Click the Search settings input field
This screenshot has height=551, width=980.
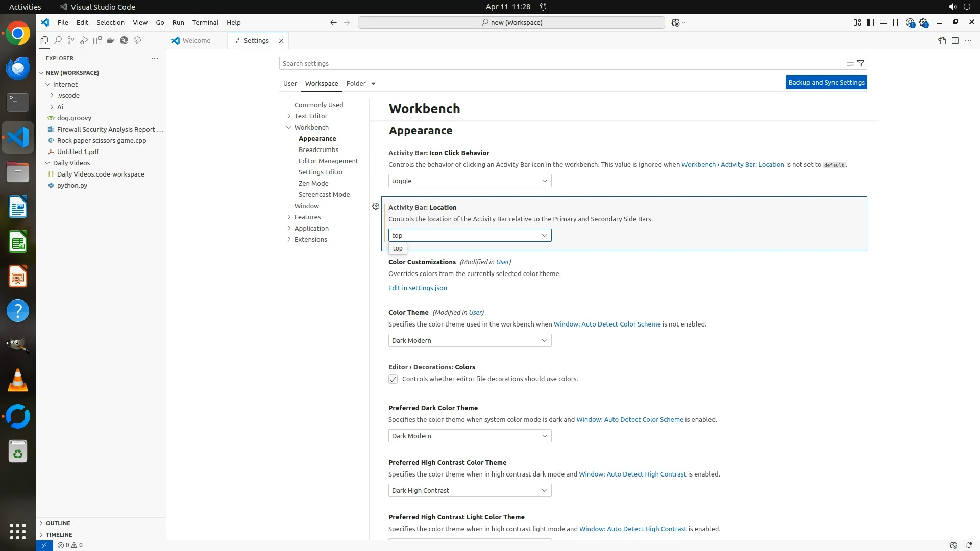pos(561,63)
